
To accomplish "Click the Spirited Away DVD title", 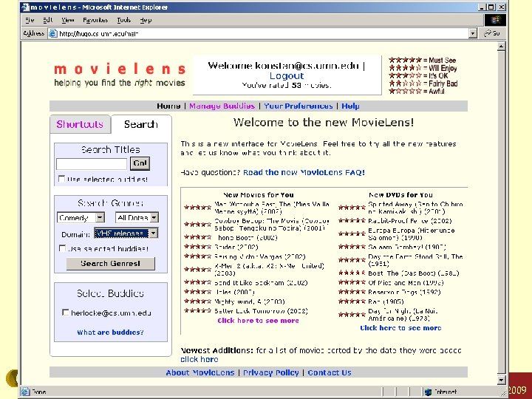I will [x=415, y=208].
